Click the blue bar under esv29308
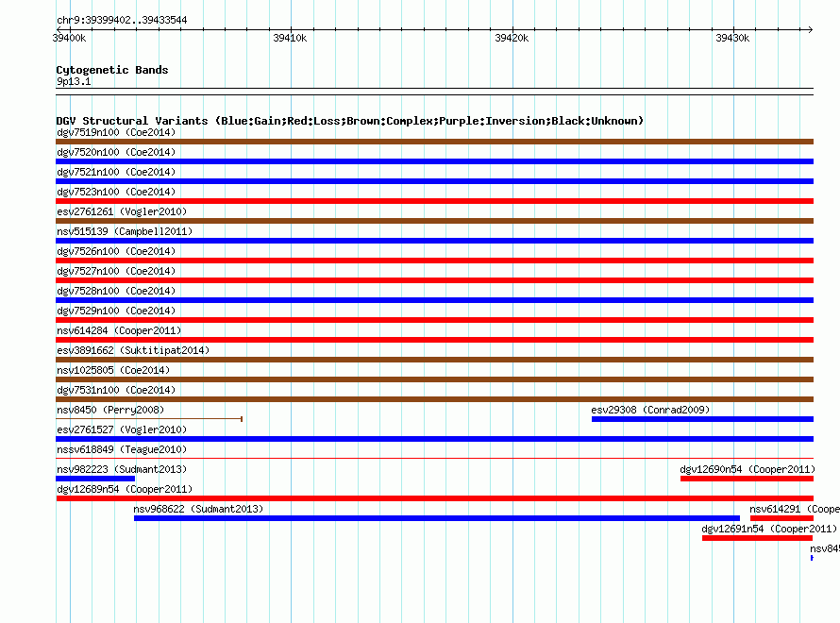 coord(702,419)
